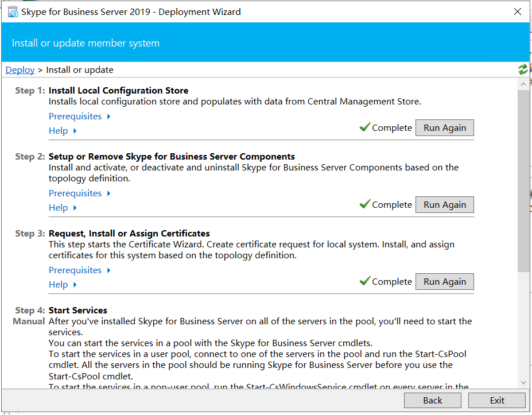Screen dimensions: 532x415
Task: Click the Step 2 'Complete' status text
Action: point(392,205)
